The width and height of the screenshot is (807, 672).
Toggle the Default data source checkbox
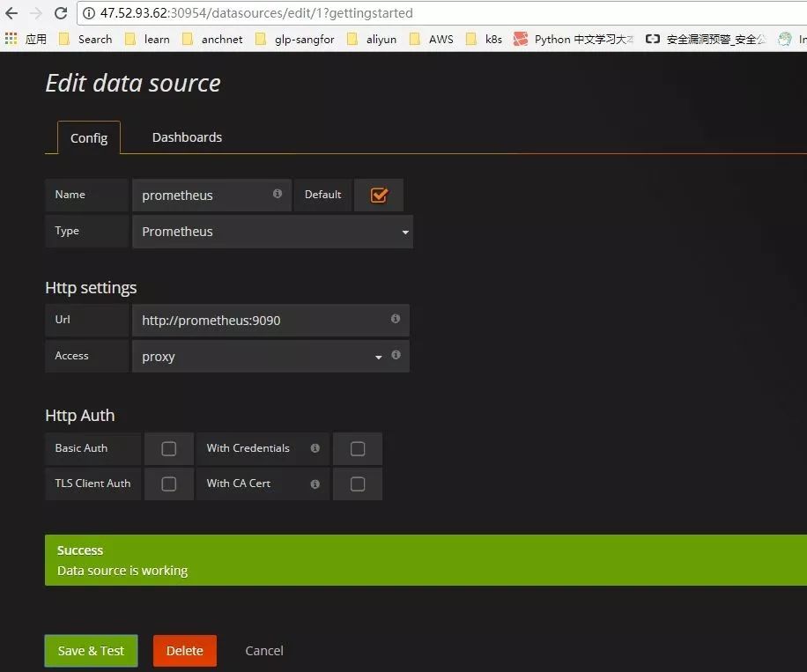[x=379, y=195]
